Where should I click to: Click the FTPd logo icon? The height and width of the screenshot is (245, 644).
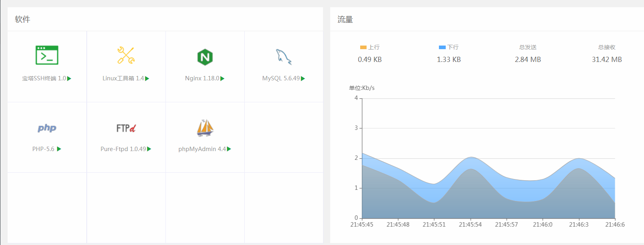(x=126, y=128)
